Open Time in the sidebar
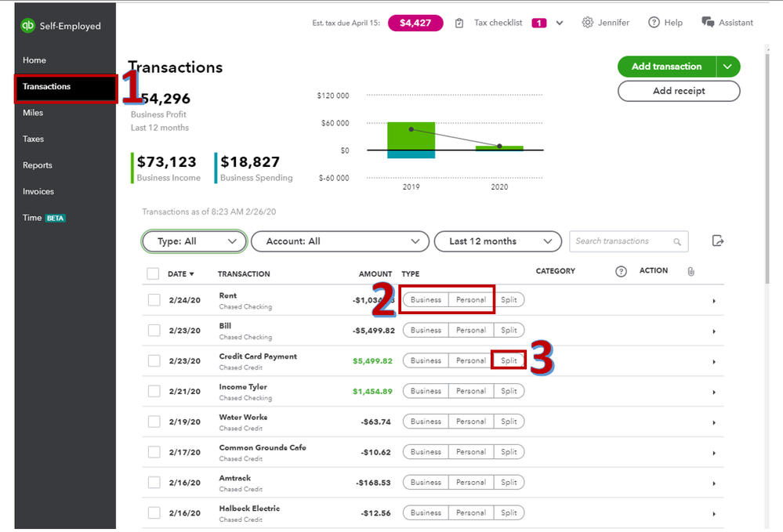 coord(32,218)
